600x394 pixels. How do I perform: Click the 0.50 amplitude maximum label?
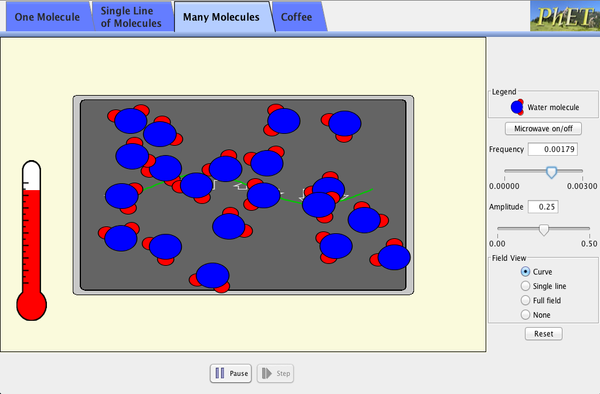(x=589, y=244)
